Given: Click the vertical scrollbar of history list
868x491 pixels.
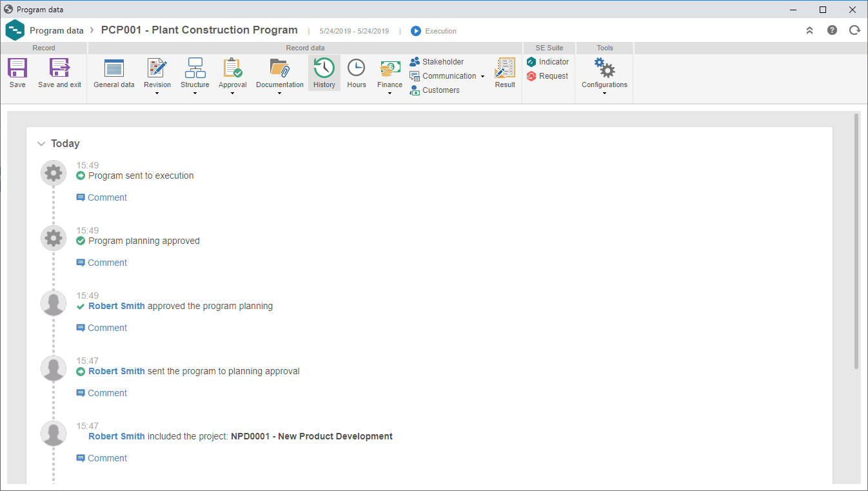Looking at the screenshot, I should [856, 241].
